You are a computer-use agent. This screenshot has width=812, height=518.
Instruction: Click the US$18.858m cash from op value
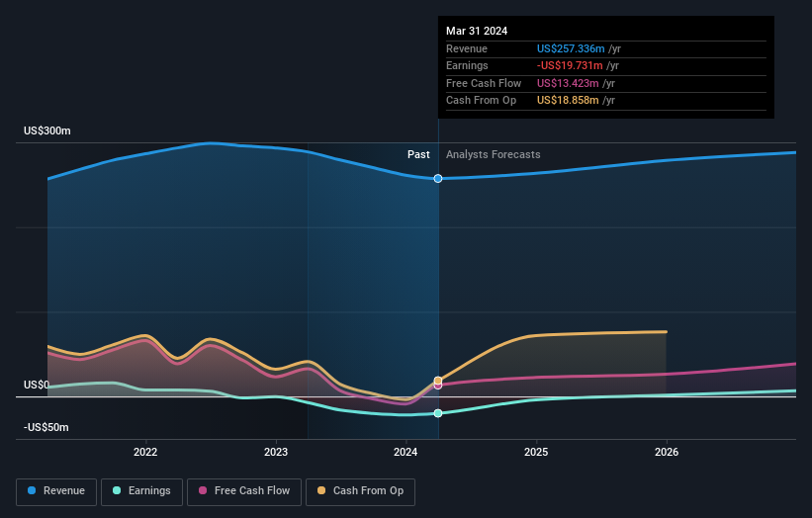(x=568, y=101)
